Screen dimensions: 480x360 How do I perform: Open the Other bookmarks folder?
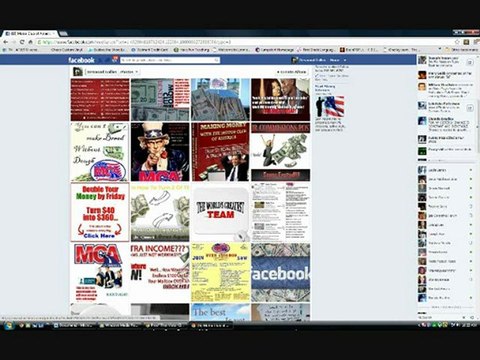[x=462, y=50]
